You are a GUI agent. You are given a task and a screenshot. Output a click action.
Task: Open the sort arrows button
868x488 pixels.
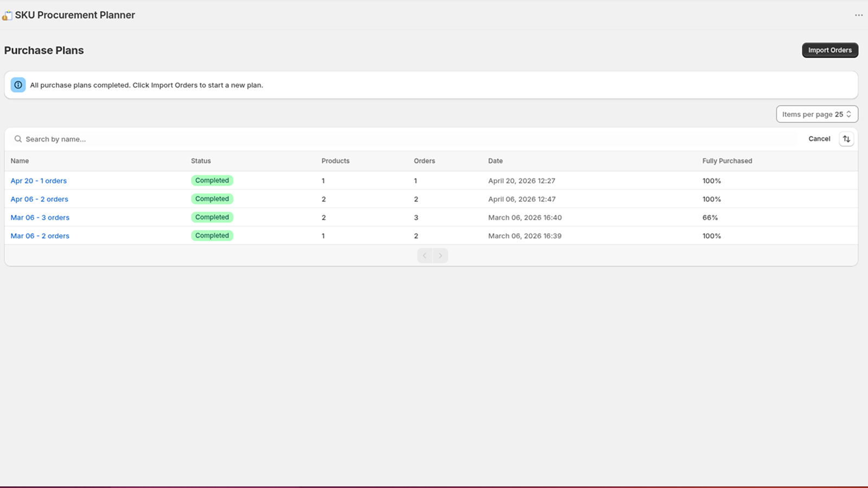[846, 139]
